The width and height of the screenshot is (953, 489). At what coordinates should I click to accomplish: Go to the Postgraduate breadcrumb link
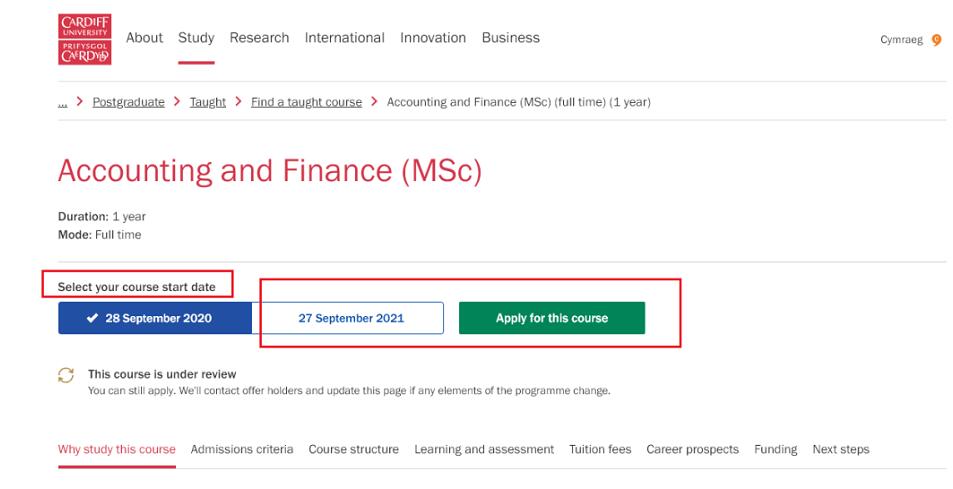point(128,102)
